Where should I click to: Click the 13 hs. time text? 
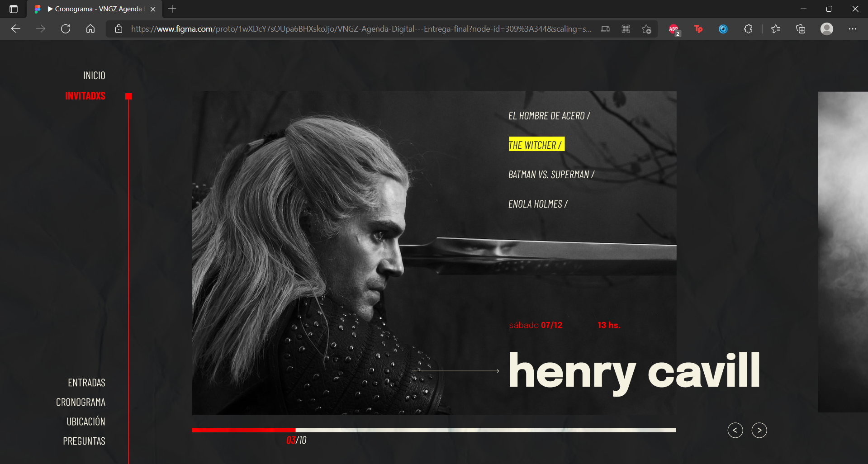coord(609,325)
